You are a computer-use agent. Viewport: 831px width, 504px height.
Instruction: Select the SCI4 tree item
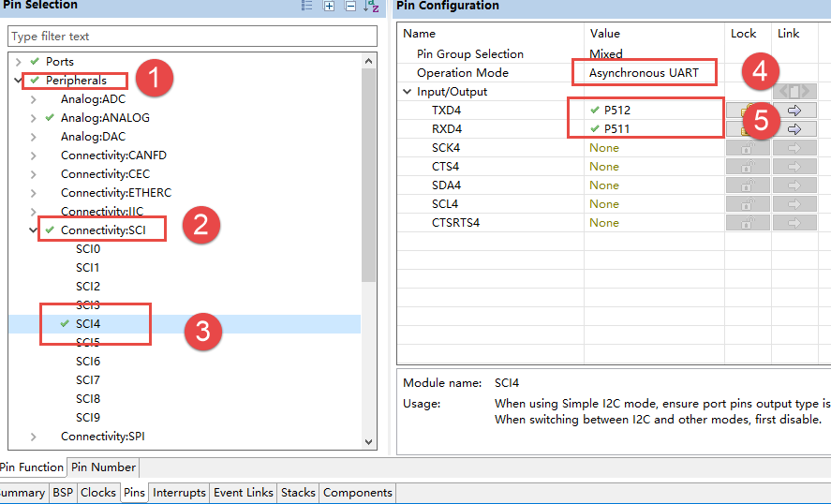(x=88, y=324)
